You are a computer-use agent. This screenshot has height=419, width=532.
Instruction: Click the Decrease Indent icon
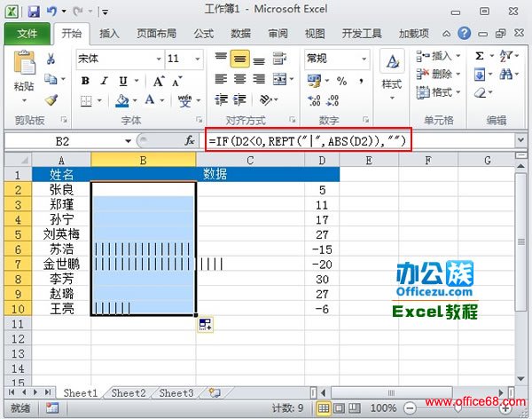coord(221,100)
